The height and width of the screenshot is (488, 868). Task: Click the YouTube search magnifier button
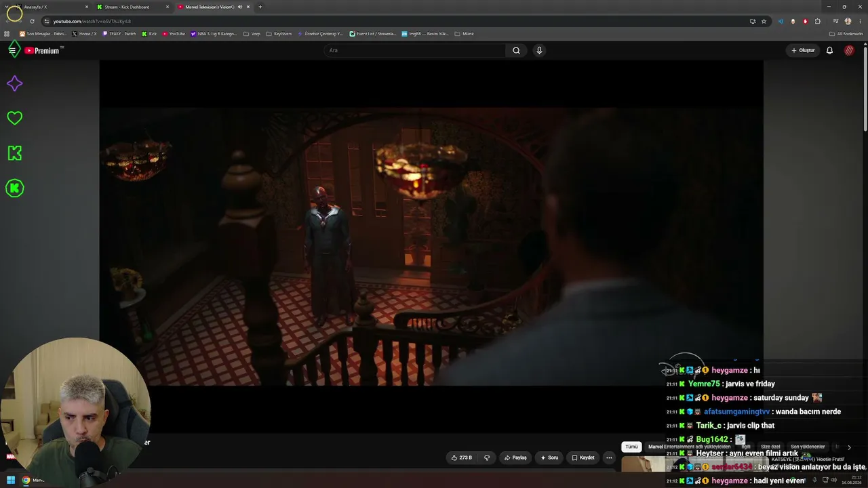[x=516, y=50]
